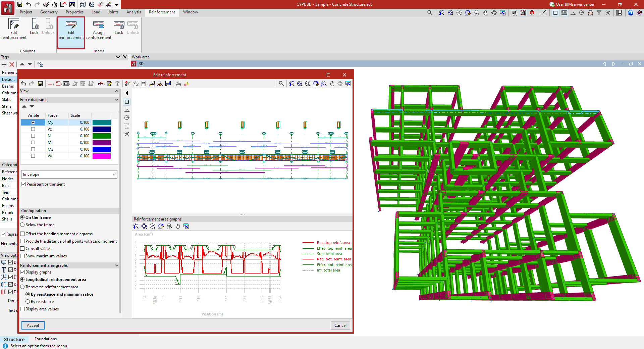Click undo arrow in Edit reinforcement dialog
Viewport: 644px width, 349px height.
click(x=23, y=84)
